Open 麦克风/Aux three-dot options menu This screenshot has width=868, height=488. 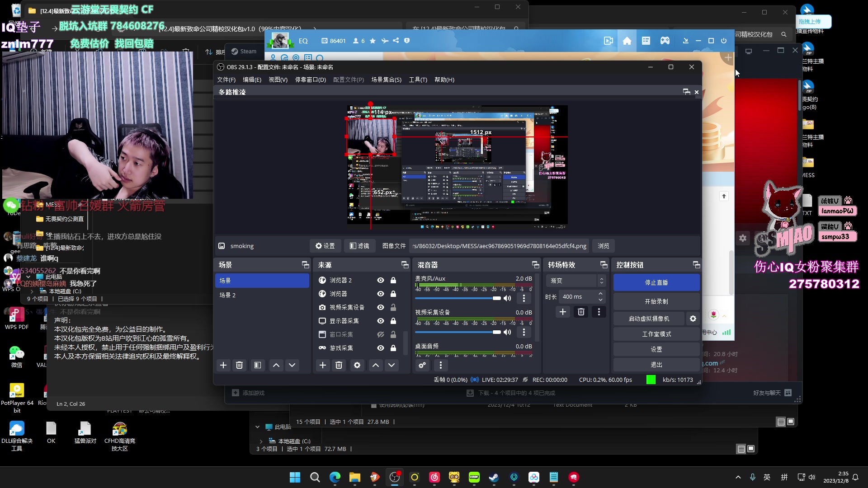click(524, 298)
